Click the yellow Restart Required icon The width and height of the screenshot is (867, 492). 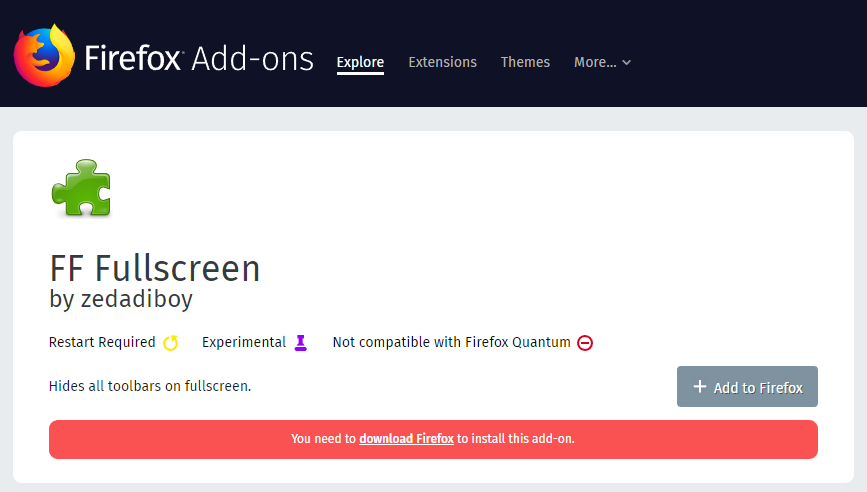click(x=171, y=343)
